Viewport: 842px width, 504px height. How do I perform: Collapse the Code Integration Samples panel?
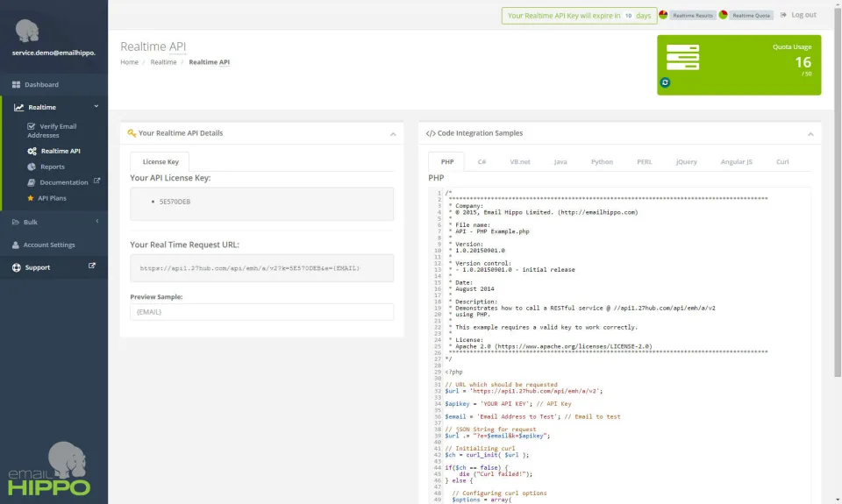click(810, 134)
